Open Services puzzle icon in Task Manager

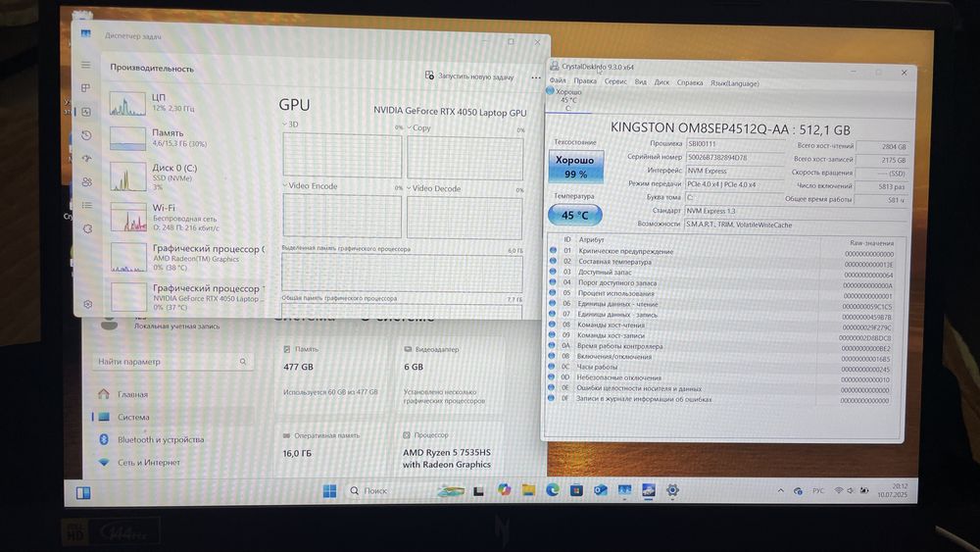[x=87, y=228]
